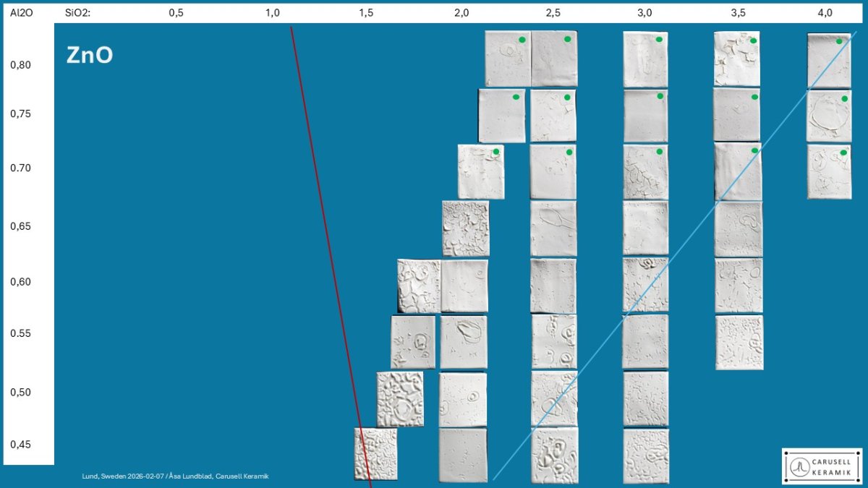Click green dot on 0.70 row leftmost tile
The width and height of the screenshot is (868, 488).
tap(495, 152)
